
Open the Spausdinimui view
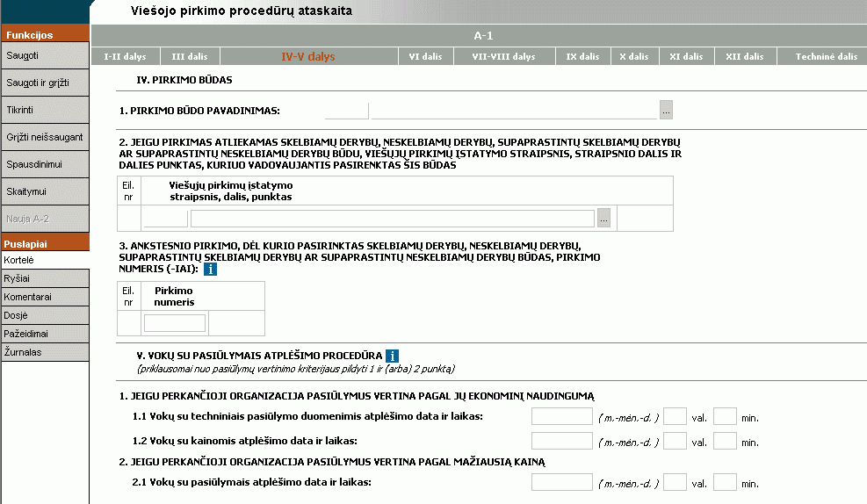coord(45,164)
